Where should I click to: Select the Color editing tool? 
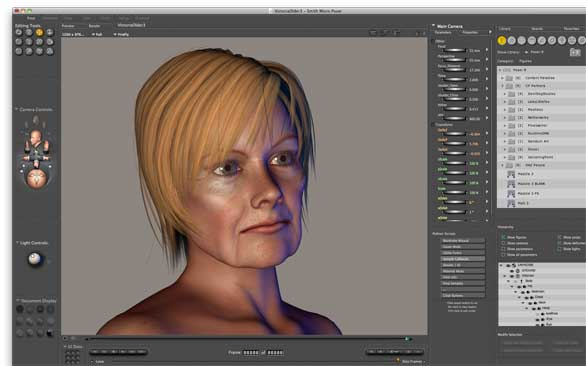pyautogui.click(x=50, y=42)
